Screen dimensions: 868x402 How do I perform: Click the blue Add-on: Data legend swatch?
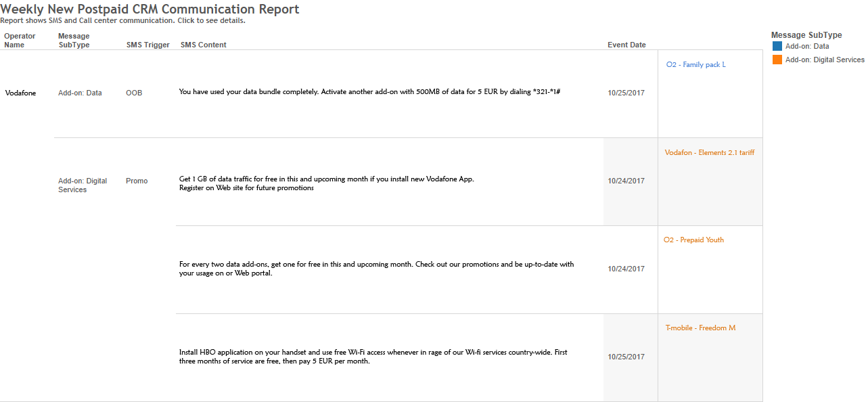pos(777,46)
